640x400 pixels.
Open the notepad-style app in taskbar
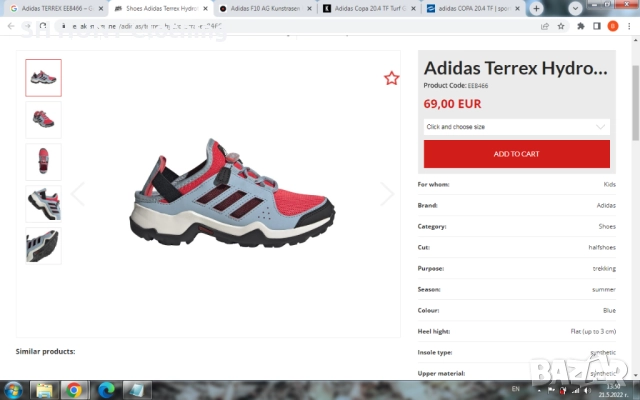pyautogui.click(x=136, y=390)
